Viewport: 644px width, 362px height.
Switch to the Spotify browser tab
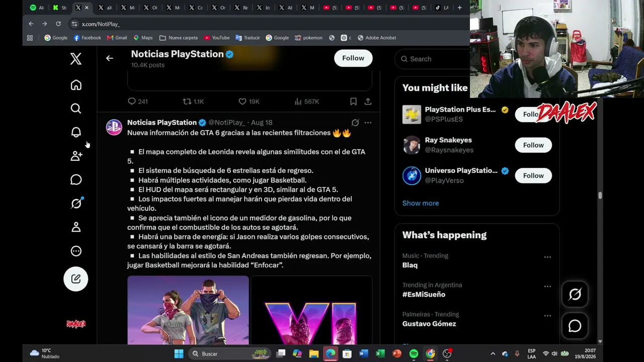[x=37, y=8]
